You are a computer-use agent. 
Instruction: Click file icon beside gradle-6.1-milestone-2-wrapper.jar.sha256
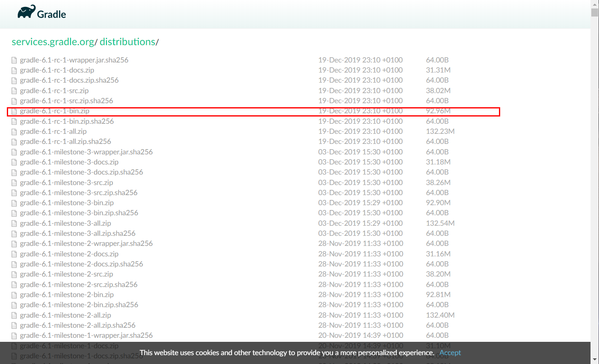[x=15, y=244]
